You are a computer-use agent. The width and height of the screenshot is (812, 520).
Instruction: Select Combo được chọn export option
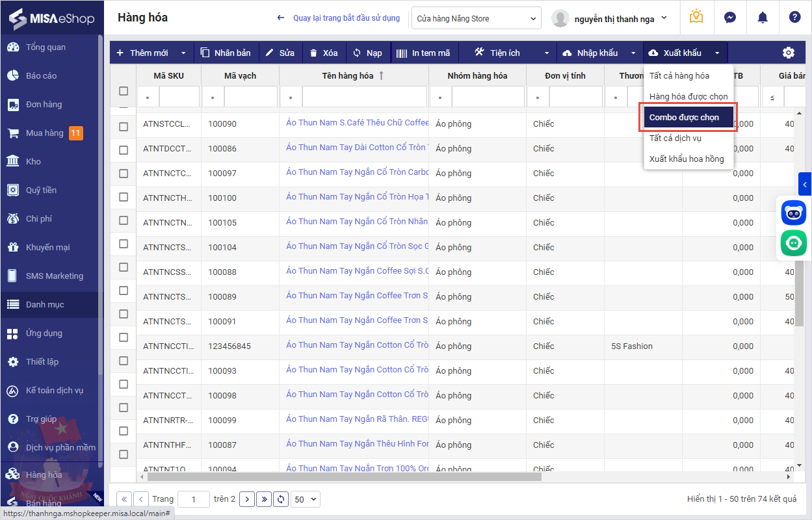[x=688, y=118]
